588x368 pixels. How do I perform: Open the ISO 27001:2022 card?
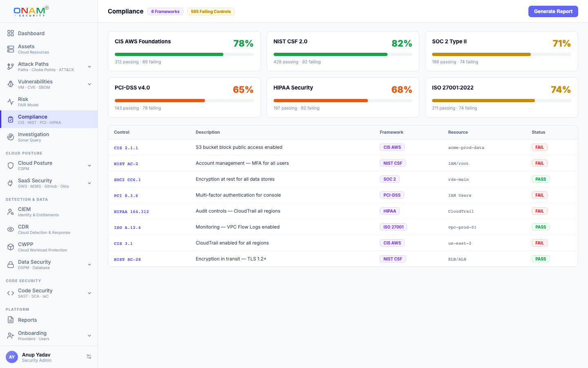[501, 98]
